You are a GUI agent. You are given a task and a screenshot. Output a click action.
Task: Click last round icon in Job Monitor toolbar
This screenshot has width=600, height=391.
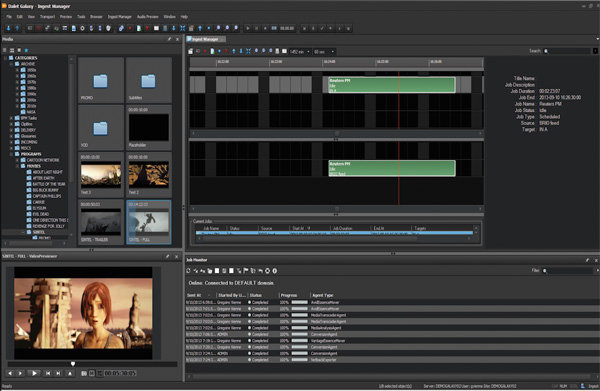(x=275, y=271)
